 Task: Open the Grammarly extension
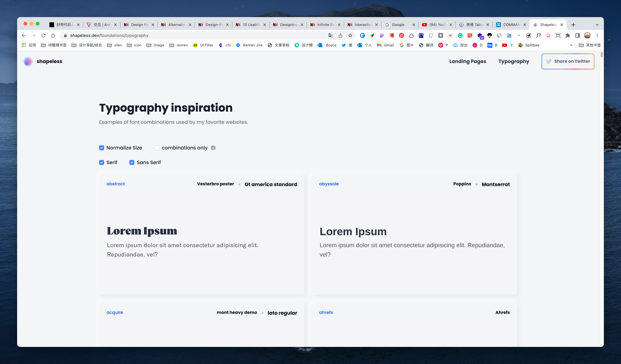pos(460,35)
